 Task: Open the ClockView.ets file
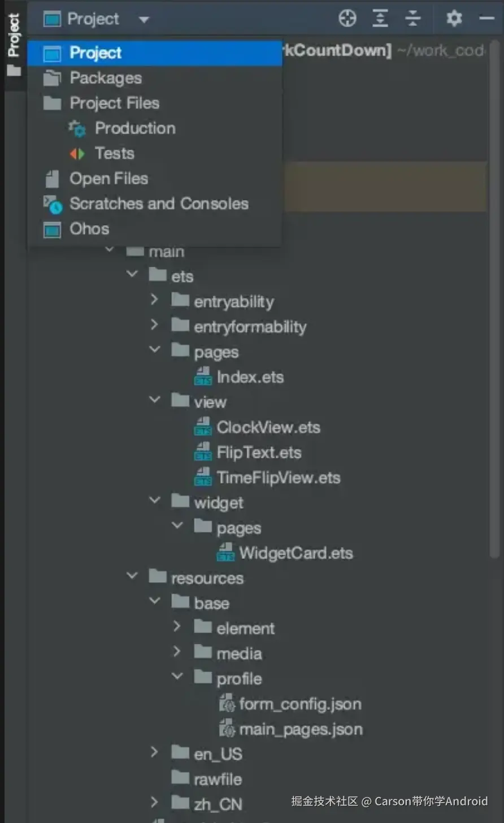(268, 427)
